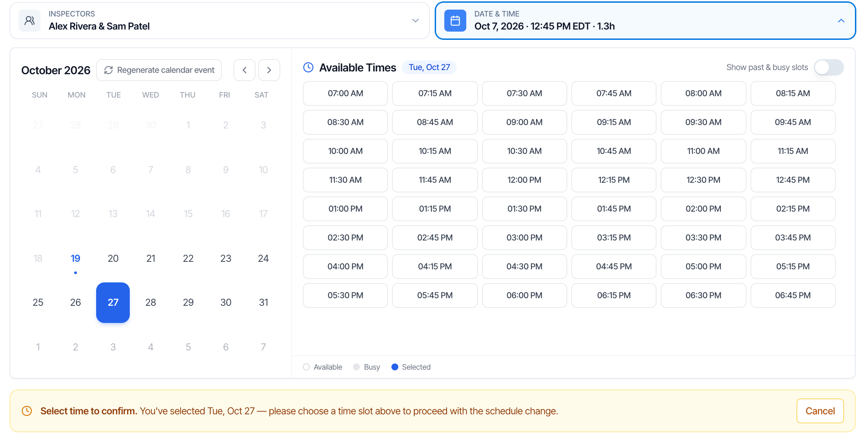
Task: Click Regenerate calendar event button
Action: [159, 70]
